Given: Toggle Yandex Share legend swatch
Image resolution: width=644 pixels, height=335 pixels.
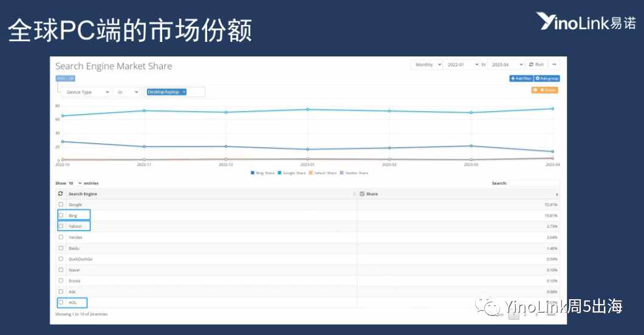Looking at the screenshot, I should click(x=341, y=173).
